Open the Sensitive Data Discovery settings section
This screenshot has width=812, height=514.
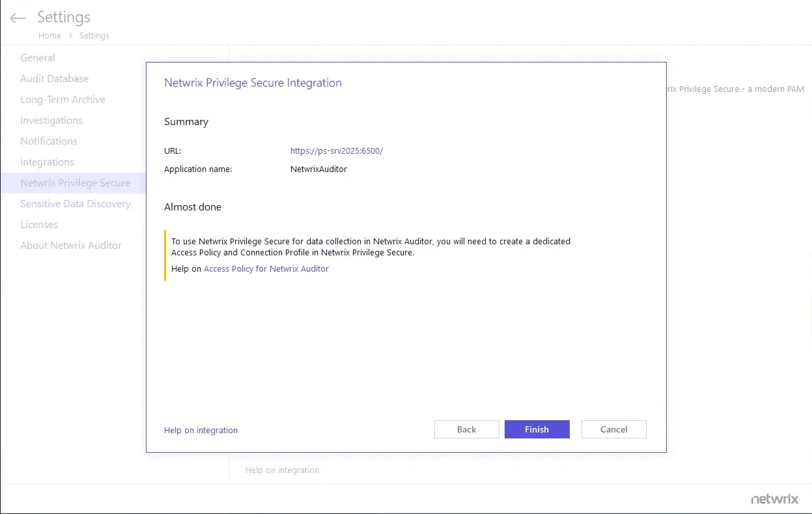pos(76,203)
